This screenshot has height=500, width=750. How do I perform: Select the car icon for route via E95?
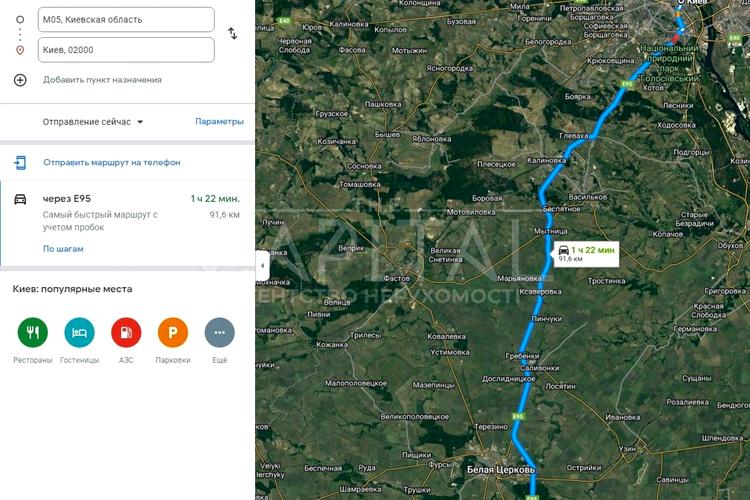(20, 199)
